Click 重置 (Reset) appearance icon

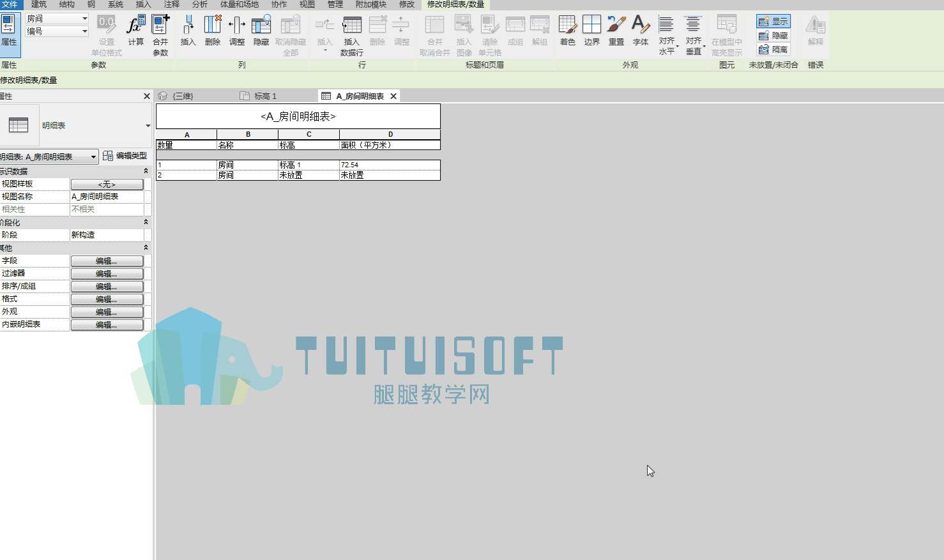(x=616, y=31)
